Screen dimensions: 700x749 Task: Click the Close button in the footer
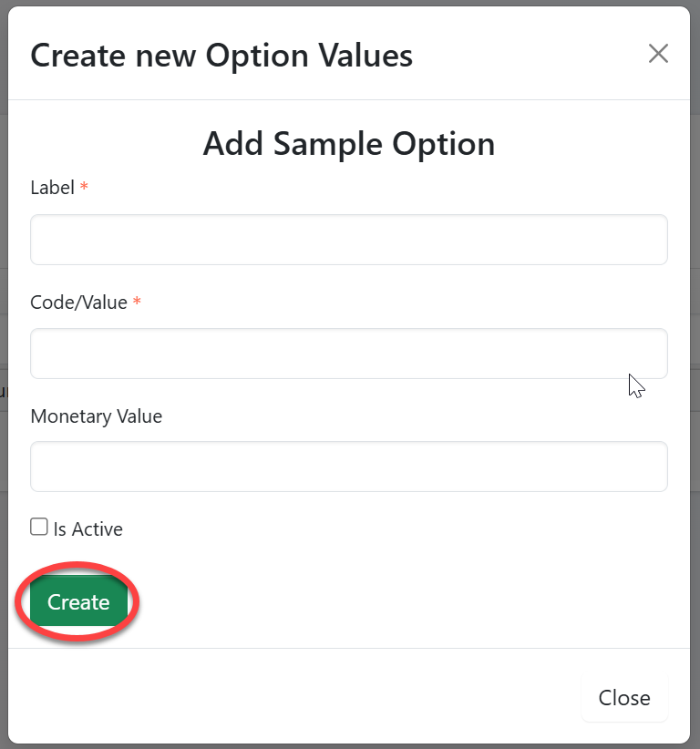point(624,698)
